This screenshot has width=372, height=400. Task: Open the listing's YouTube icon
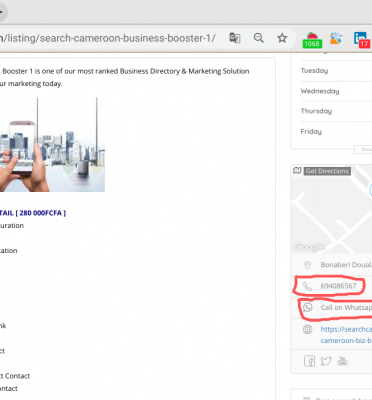[342, 361]
